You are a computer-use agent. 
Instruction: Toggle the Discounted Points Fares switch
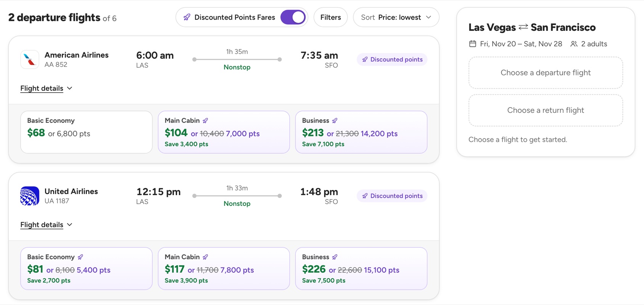[x=293, y=17]
